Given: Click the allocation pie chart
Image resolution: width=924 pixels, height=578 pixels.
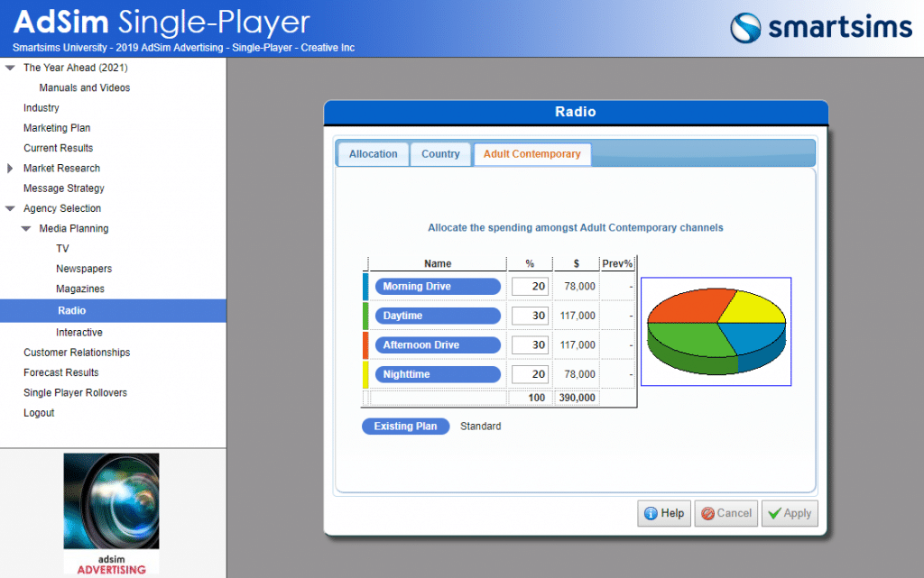Looking at the screenshot, I should 716,331.
